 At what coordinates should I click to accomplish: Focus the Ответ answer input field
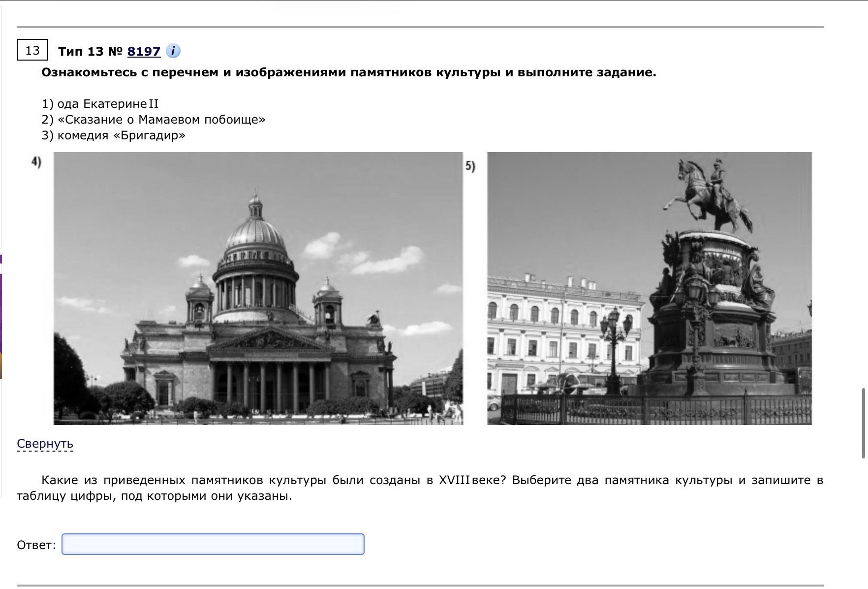213,544
